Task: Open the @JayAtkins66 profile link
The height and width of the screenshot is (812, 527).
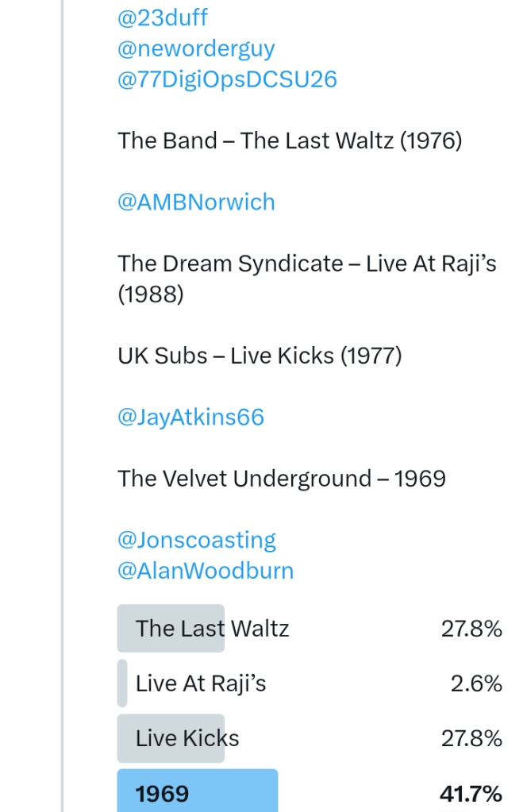Action: (x=190, y=418)
